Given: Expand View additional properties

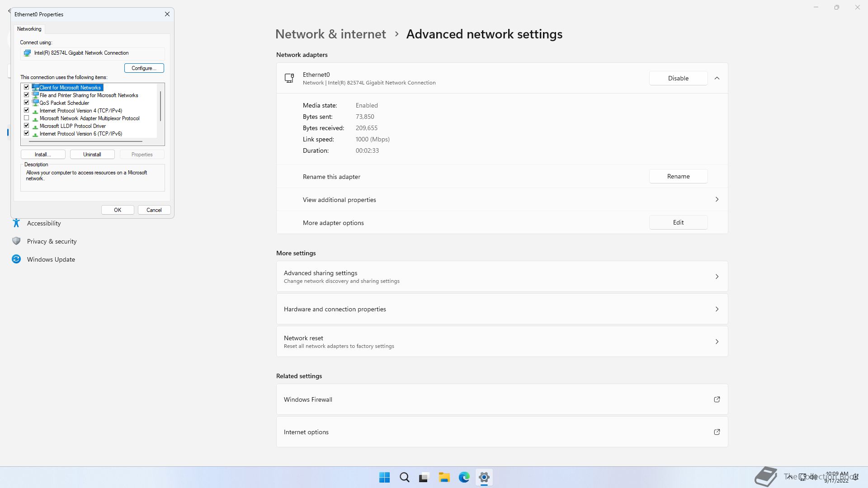Looking at the screenshot, I should 502,199.
